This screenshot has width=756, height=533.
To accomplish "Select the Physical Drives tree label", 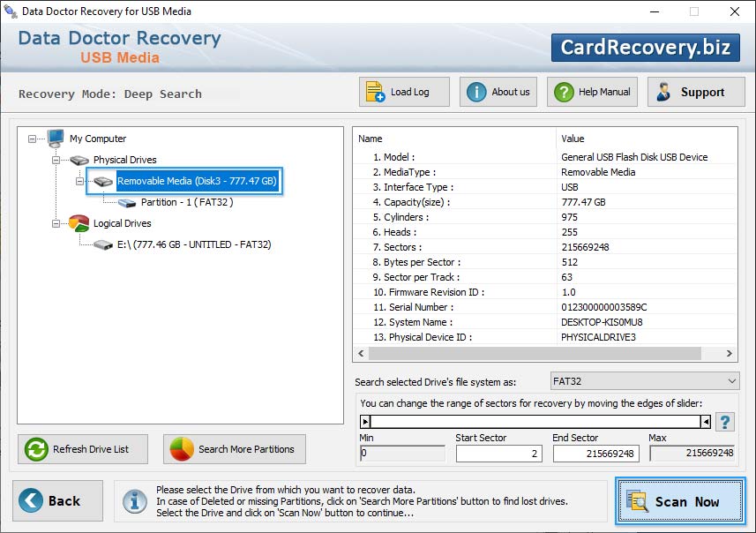I will coord(125,160).
